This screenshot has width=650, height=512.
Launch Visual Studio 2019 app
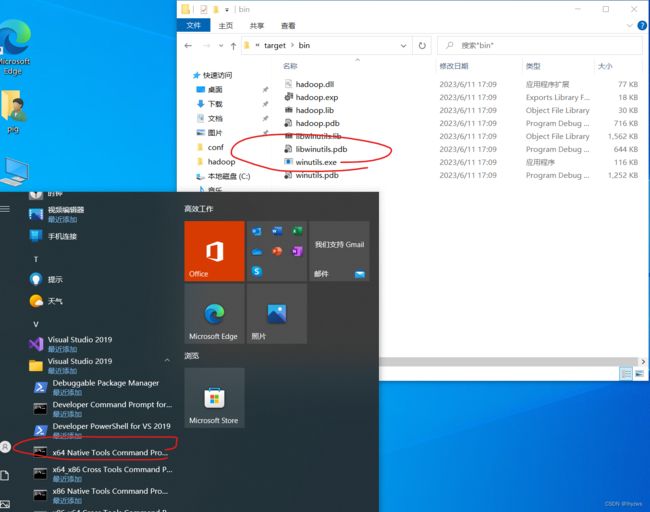[x=99, y=344]
